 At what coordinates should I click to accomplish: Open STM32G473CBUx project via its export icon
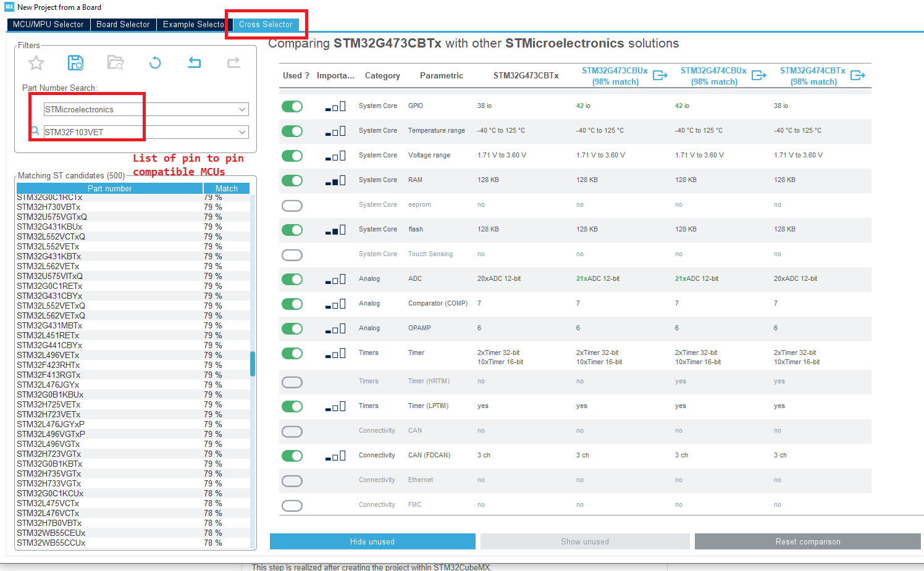tap(661, 74)
